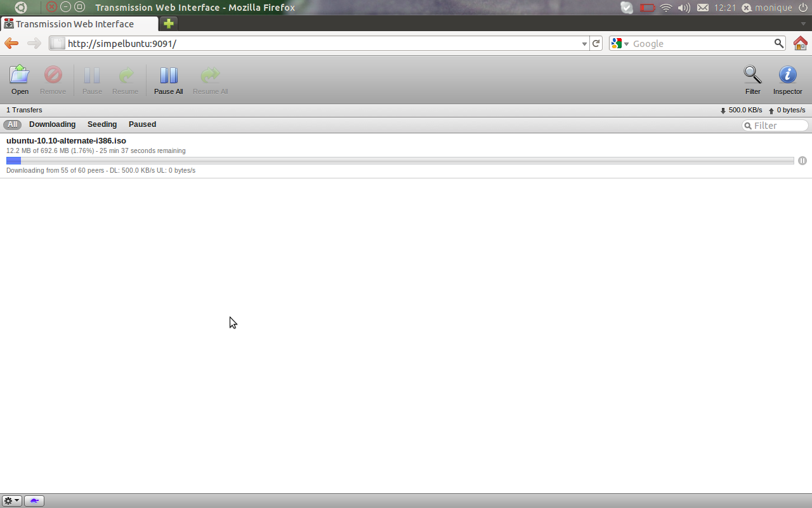Viewport: 812px width, 508px height.
Task: Open the Google search engine dropdown
Action: [619, 43]
